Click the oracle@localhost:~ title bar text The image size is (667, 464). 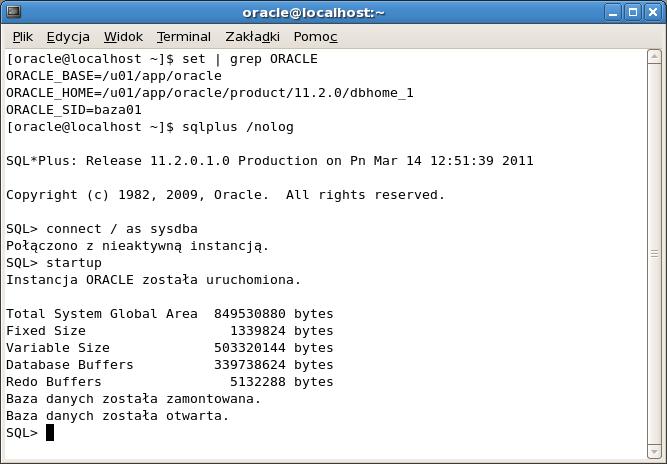pos(314,13)
